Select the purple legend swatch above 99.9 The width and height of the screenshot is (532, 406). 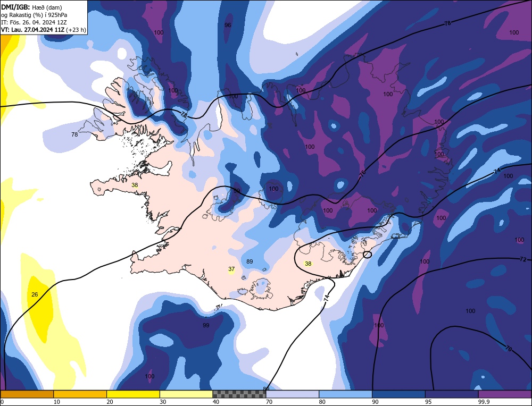point(505,394)
